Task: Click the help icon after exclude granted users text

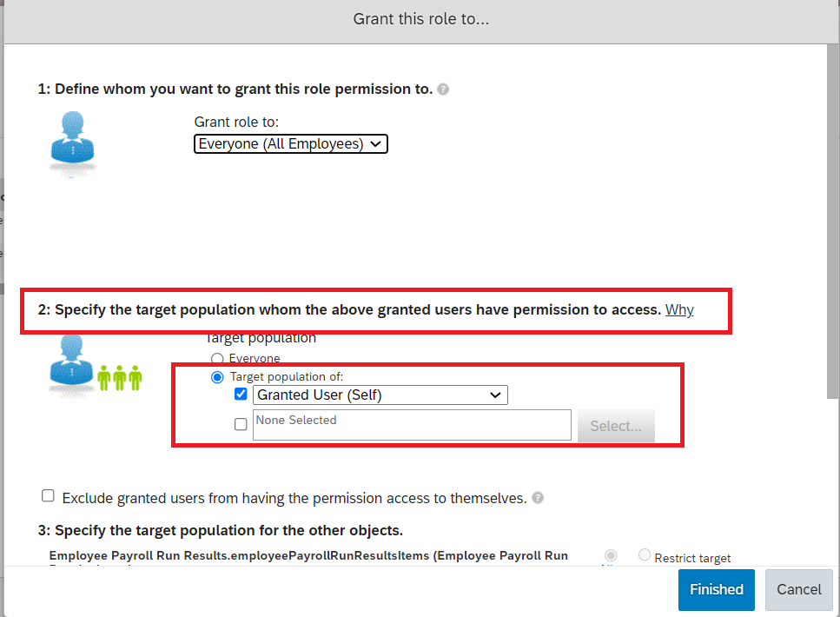Action: coord(538,498)
